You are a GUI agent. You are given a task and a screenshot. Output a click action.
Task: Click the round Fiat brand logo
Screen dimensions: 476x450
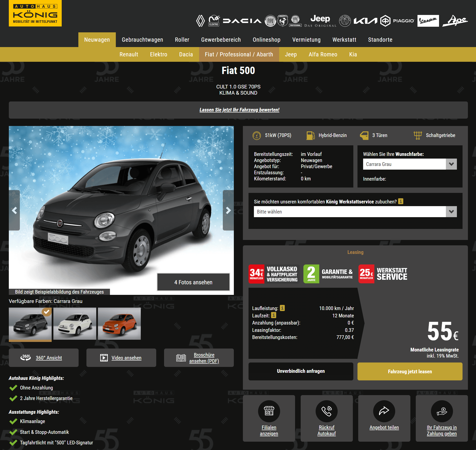pos(270,21)
